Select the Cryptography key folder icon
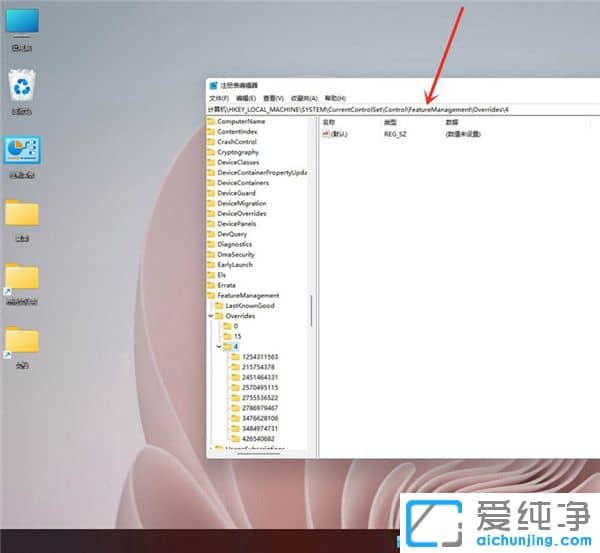 pos(211,152)
